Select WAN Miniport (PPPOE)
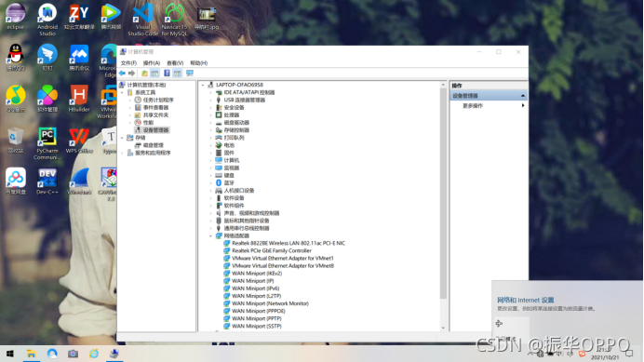 click(259, 311)
